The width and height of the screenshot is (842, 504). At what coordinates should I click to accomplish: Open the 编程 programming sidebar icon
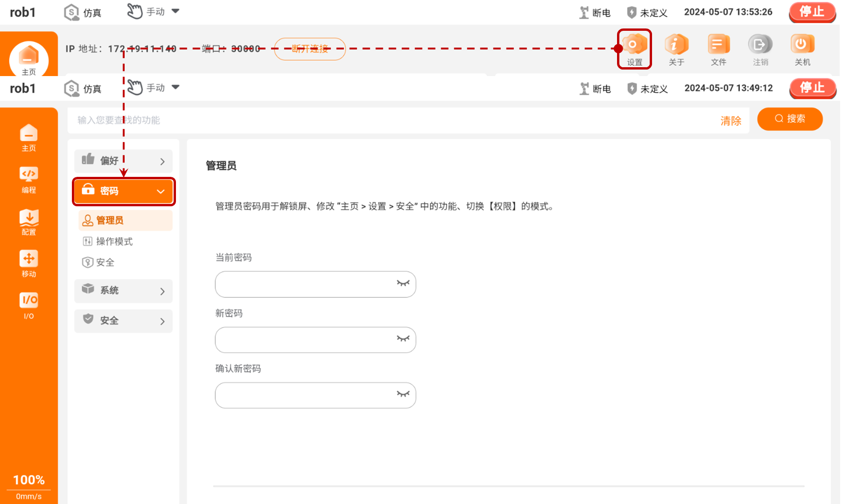pyautogui.click(x=28, y=180)
